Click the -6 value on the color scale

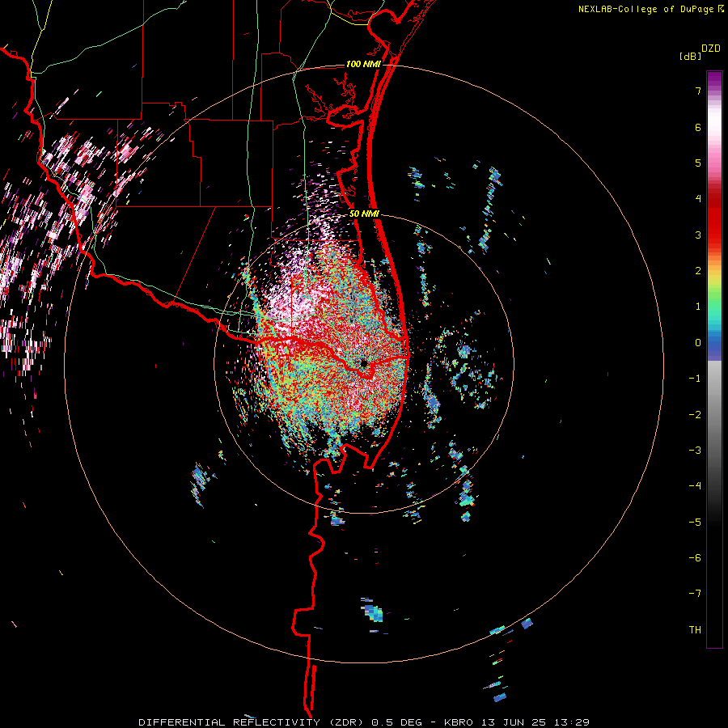[x=695, y=558]
